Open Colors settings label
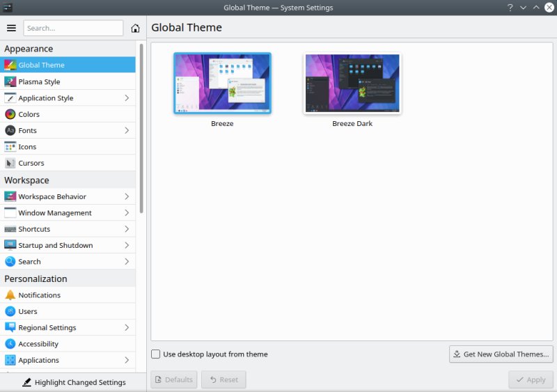This screenshot has width=557, height=392. click(29, 114)
